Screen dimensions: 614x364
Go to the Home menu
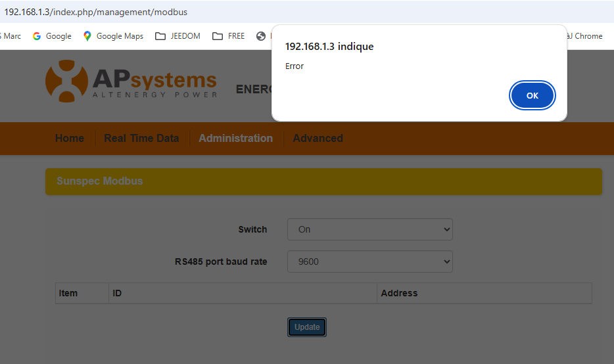(70, 138)
